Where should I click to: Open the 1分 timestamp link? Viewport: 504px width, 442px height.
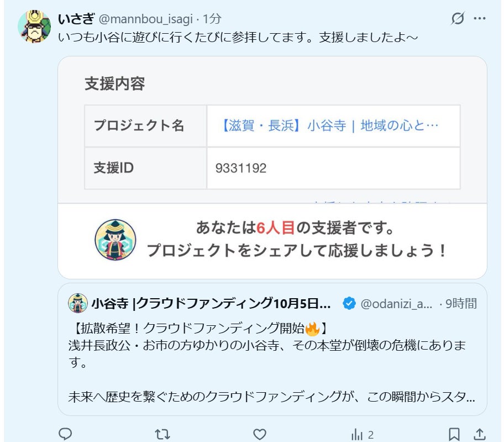[x=212, y=19]
